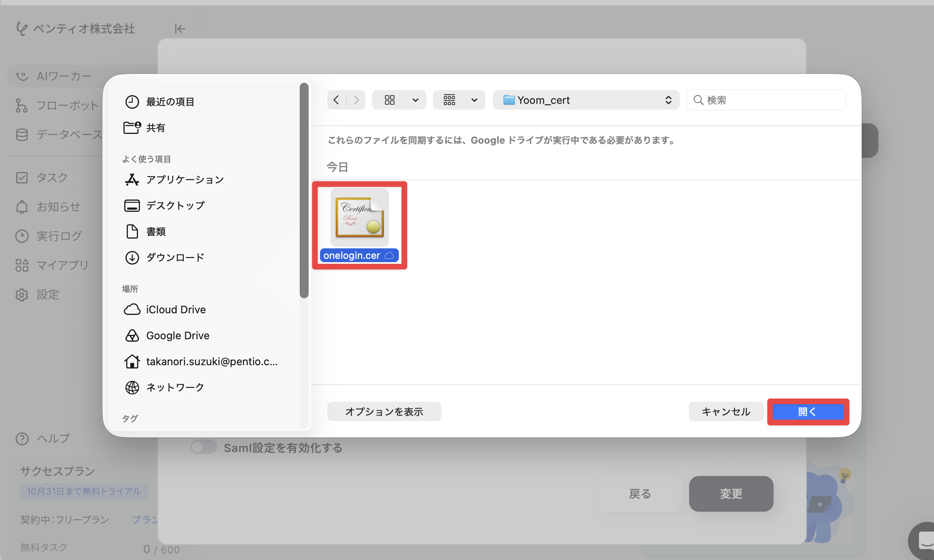The width and height of the screenshot is (934, 560).
Task: Open grouping options grid icon
Action: pyautogui.click(x=450, y=100)
